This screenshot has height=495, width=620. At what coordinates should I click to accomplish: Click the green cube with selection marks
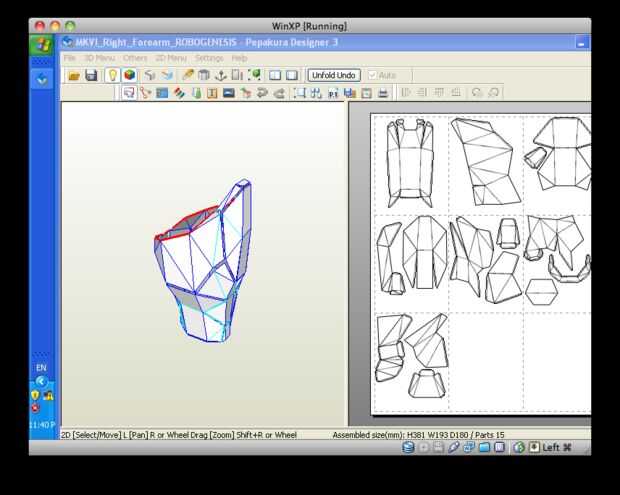254,75
